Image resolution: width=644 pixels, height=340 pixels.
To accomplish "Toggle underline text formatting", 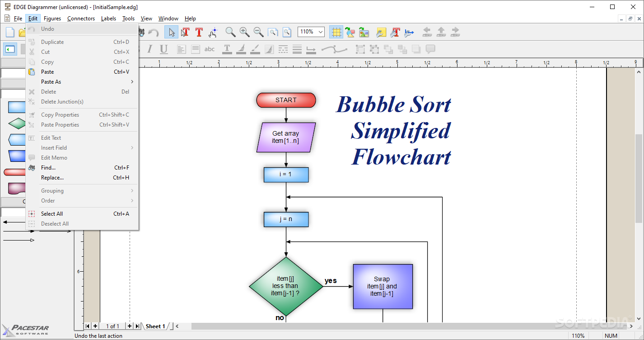I will pos(163,49).
